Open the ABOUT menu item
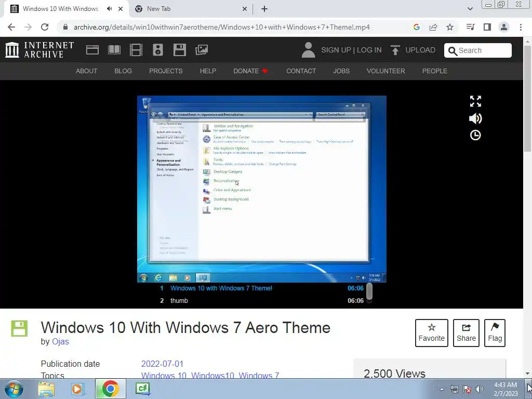Screen dimensions: 532x399 point(86,71)
